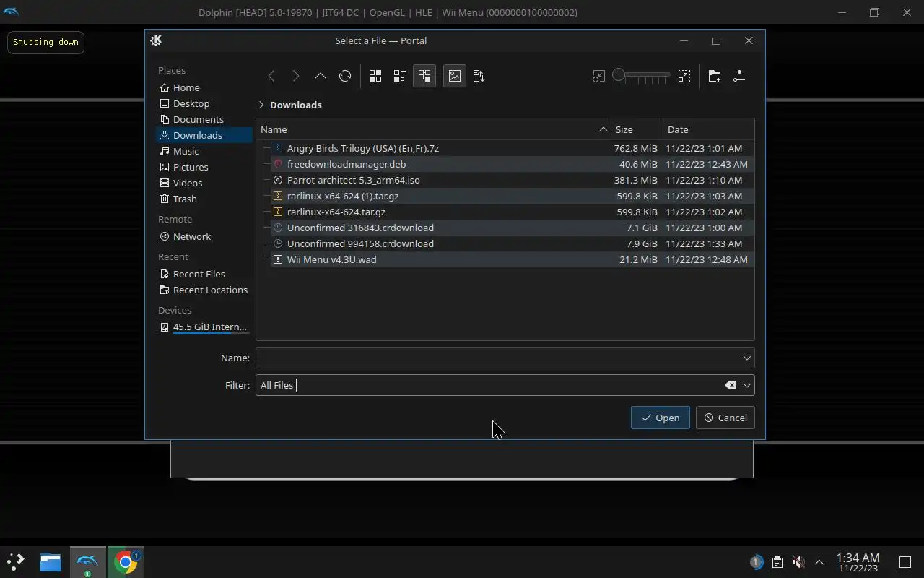Click the zoom in icon right of slider
The width and height of the screenshot is (924, 578).
(684, 76)
